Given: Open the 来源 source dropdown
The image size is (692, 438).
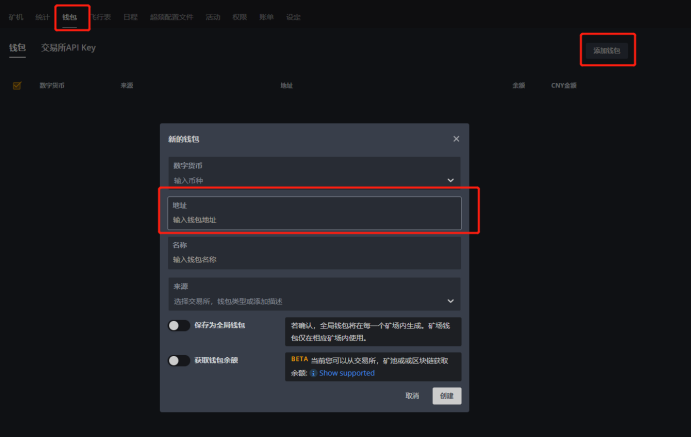Looking at the screenshot, I should pyautogui.click(x=450, y=300).
